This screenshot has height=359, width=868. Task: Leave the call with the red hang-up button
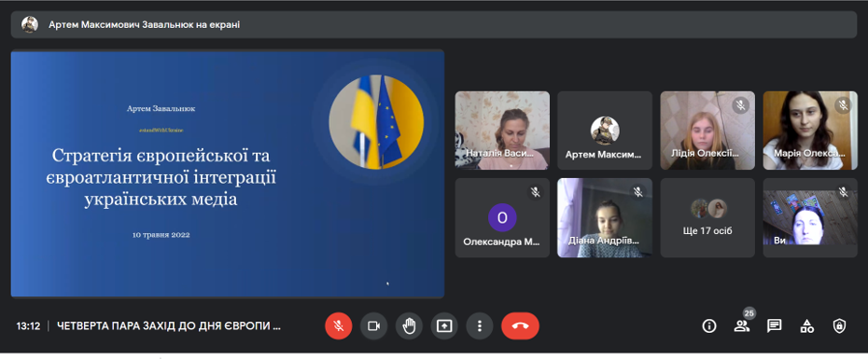pyautogui.click(x=521, y=326)
